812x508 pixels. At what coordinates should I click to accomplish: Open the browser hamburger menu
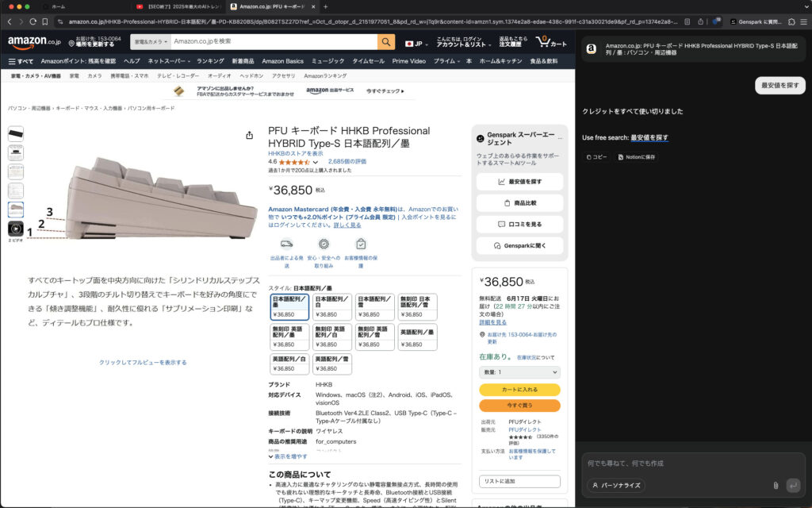click(x=804, y=21)
